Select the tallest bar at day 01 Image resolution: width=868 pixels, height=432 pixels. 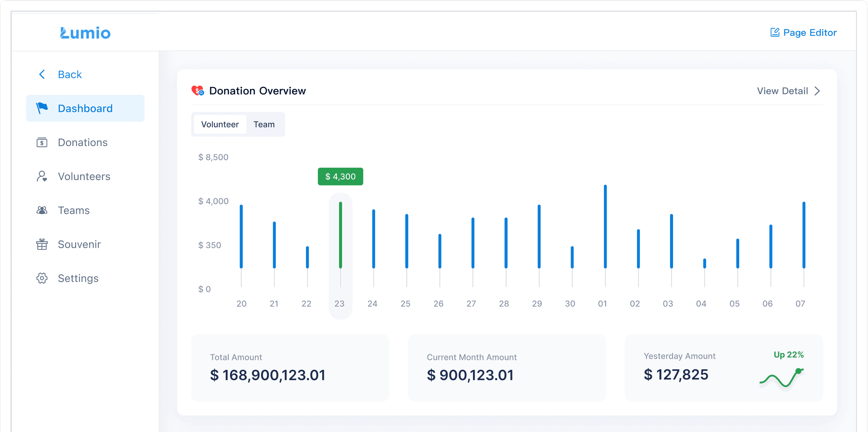click(605, 227)
